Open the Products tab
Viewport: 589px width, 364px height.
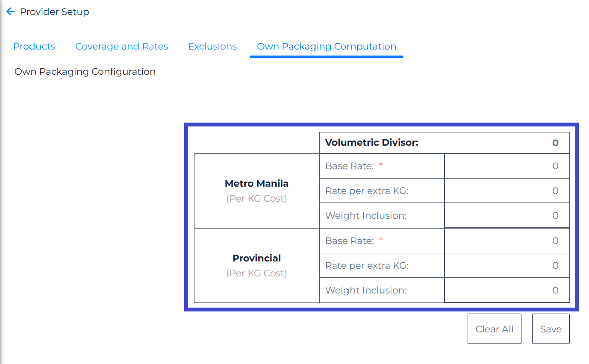coord(34,47)
